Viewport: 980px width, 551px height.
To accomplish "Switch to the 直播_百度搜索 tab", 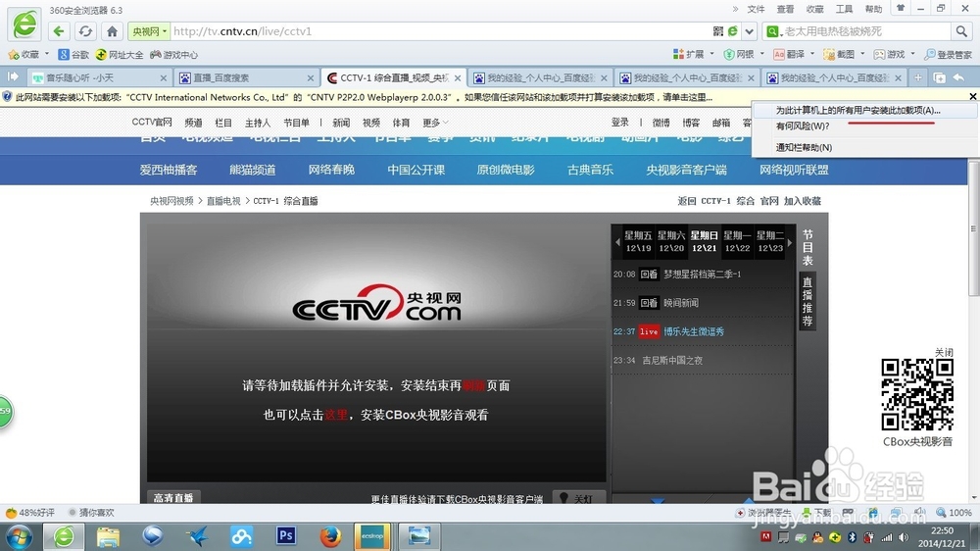I will click(246, 77).
